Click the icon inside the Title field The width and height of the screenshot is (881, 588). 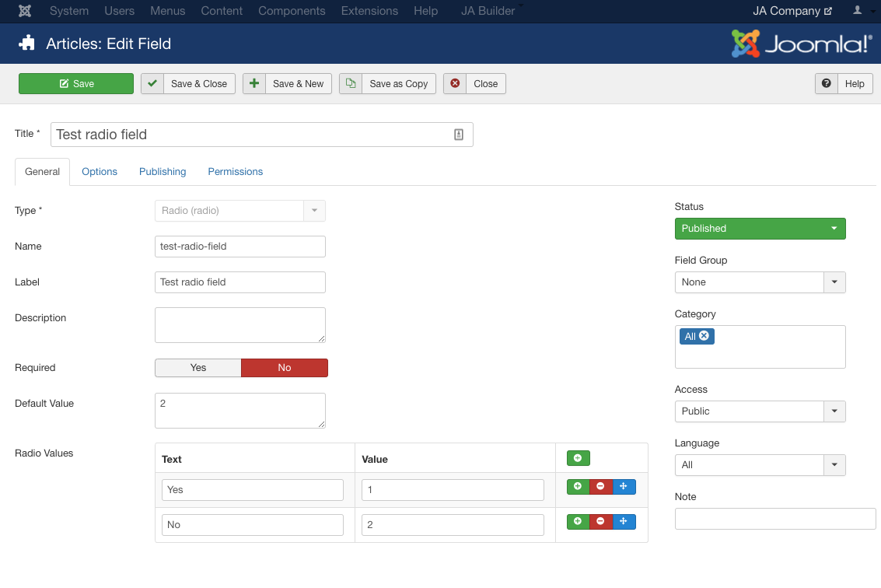(459, 135)
